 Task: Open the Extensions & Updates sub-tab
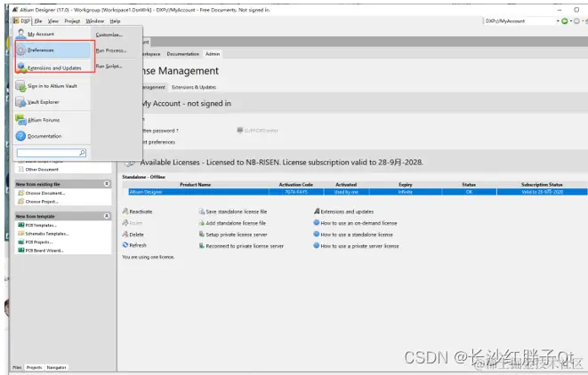[x=194, y=87]
